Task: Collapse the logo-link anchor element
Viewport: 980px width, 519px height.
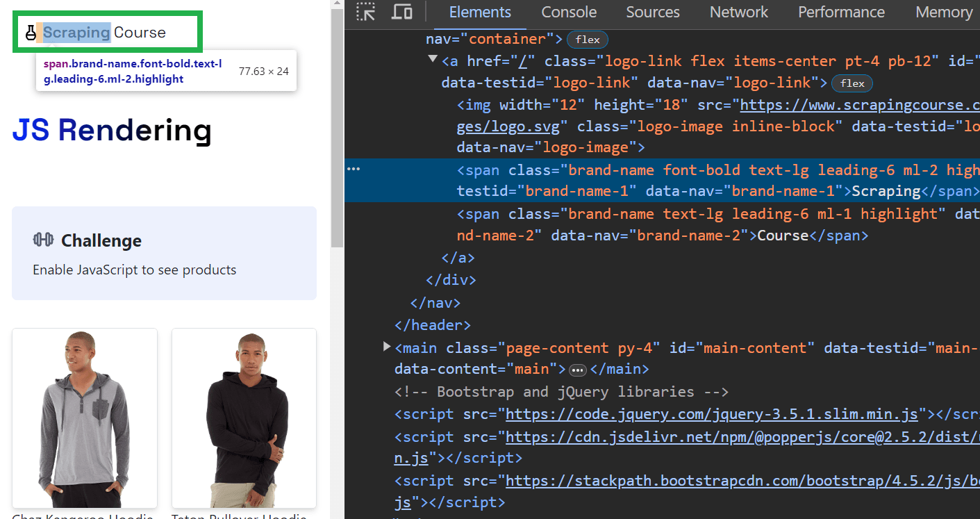Action: tap(433, 60)
